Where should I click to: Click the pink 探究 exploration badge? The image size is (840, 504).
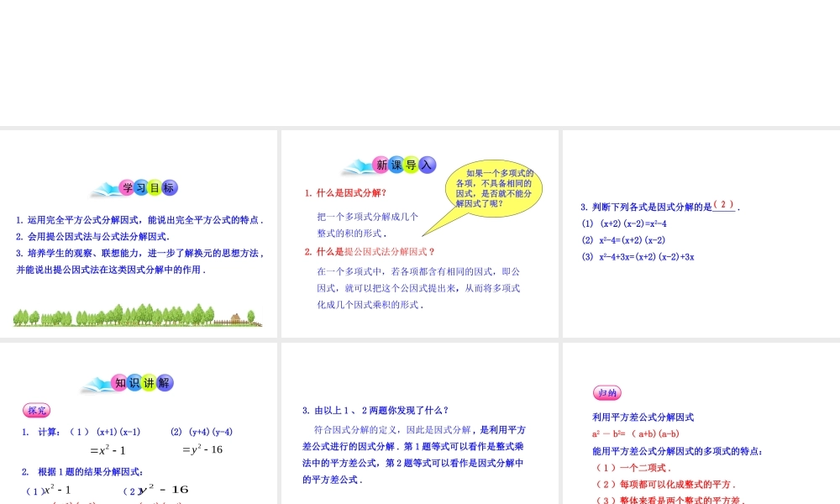pos(35,410)
